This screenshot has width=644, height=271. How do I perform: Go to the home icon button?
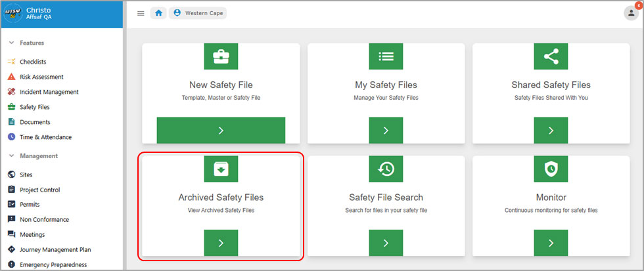(158, 13)
